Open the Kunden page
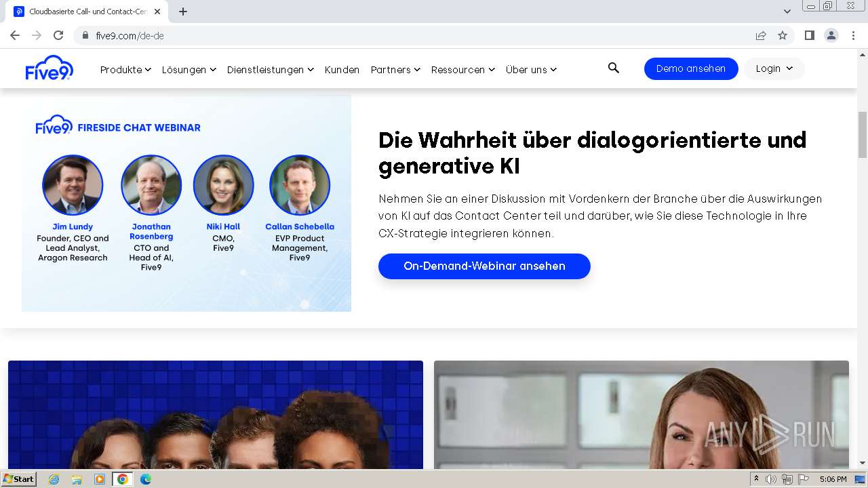Image resolution: width=868 pixels, height=488 pixels. (342, 69)
